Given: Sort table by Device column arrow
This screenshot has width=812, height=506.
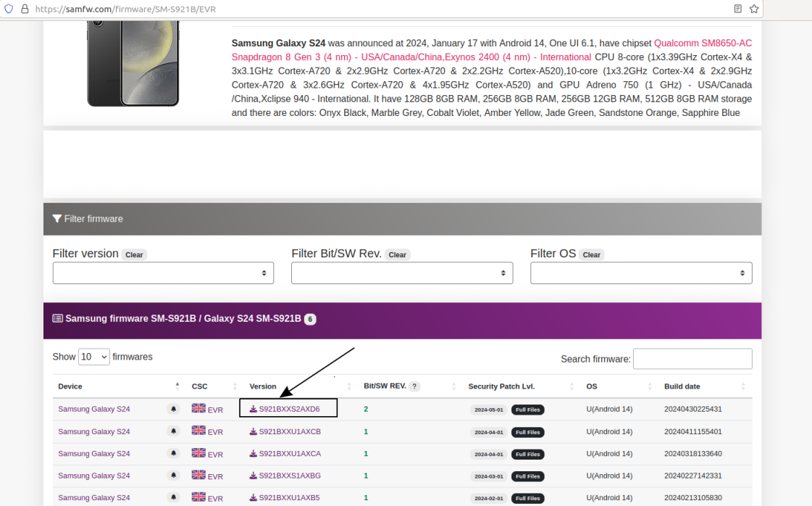Looking at the screenshot, I should click(177, 386).
